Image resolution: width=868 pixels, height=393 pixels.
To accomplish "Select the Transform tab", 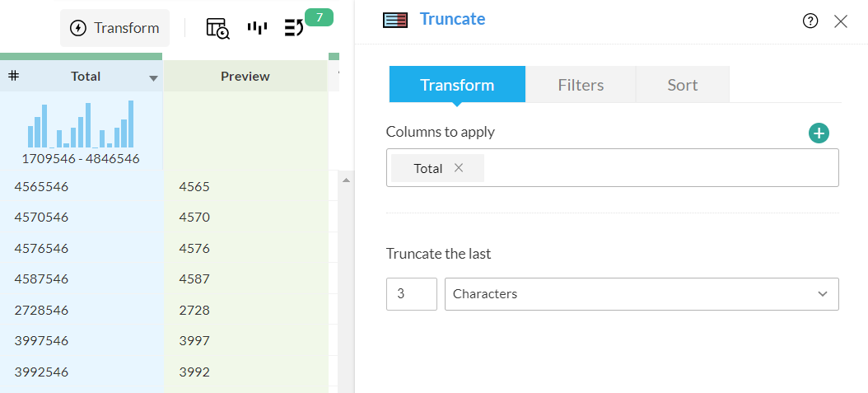I will click(x=457, y=85).
